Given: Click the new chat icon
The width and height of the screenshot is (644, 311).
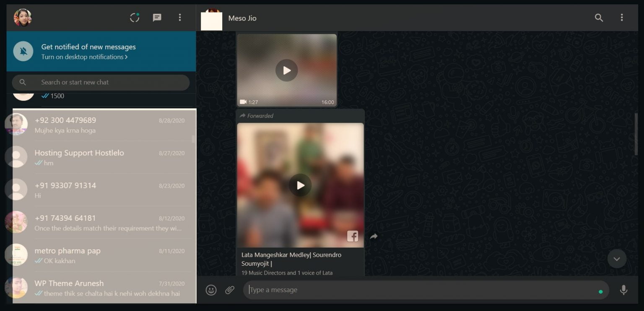Looking at the screenshot, I should 157,17.
